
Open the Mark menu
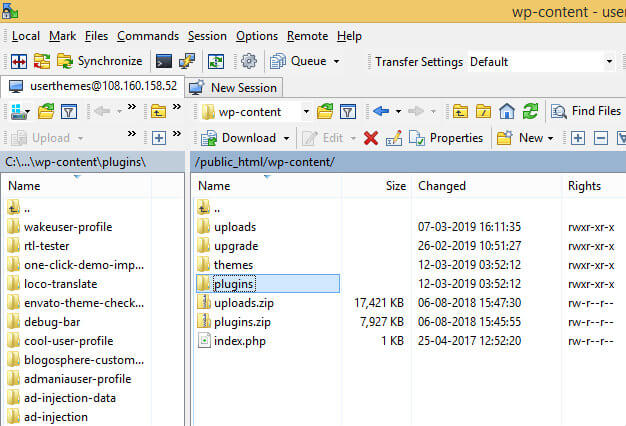[62, 36]
